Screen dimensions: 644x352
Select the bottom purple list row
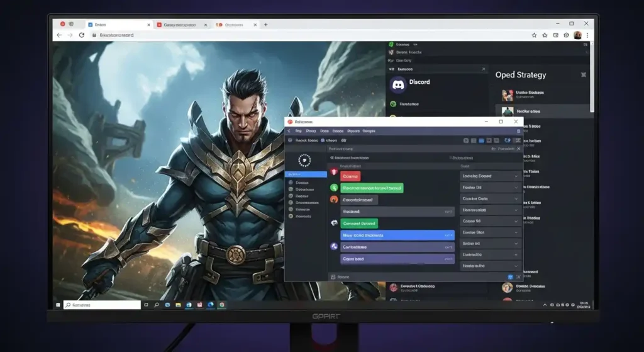click(x=397, y=259)
